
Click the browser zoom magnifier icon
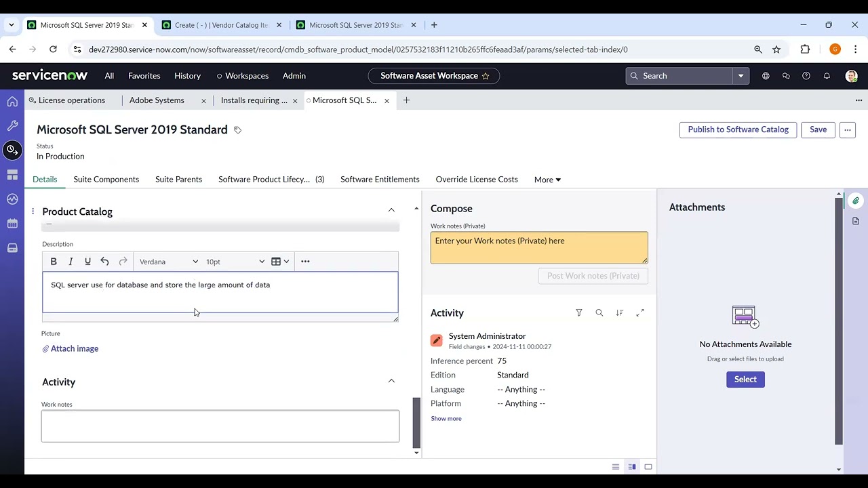(x=758, y=49)
